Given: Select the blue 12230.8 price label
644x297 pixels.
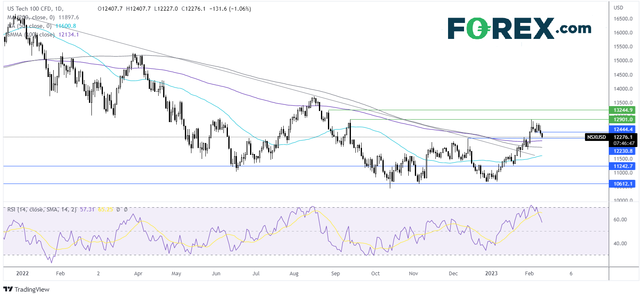Looking at the screenshot, I should click(623, 151).
